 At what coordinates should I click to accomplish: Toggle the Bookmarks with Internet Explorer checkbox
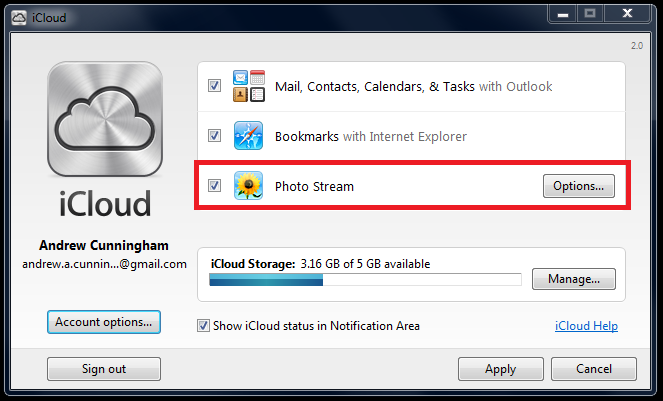point(214,136)
